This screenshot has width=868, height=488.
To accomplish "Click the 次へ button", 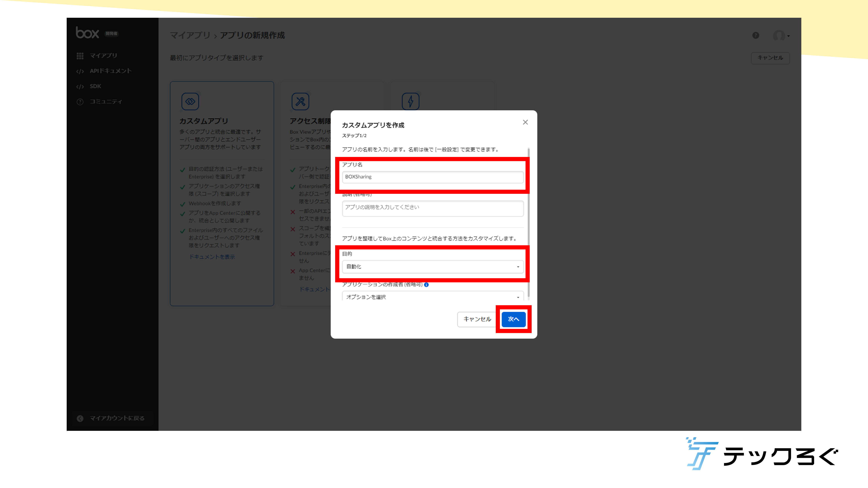I will [x=514, y=319].
